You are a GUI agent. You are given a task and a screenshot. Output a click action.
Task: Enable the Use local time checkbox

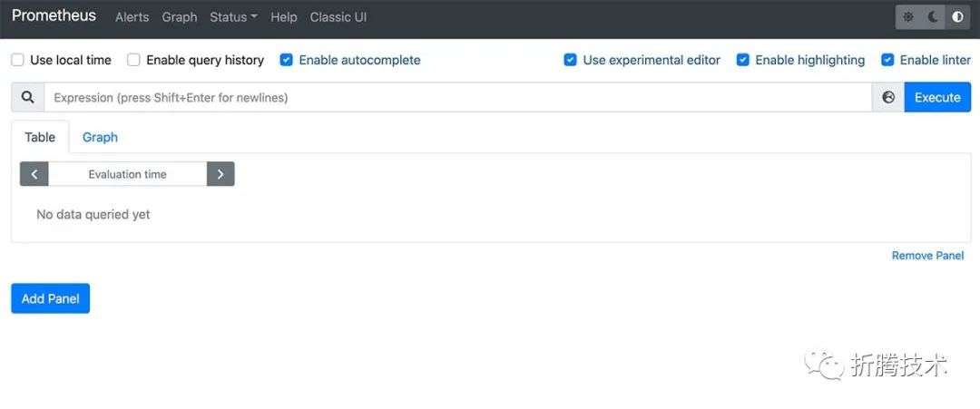pyautogui.click(x=18, y=60)
